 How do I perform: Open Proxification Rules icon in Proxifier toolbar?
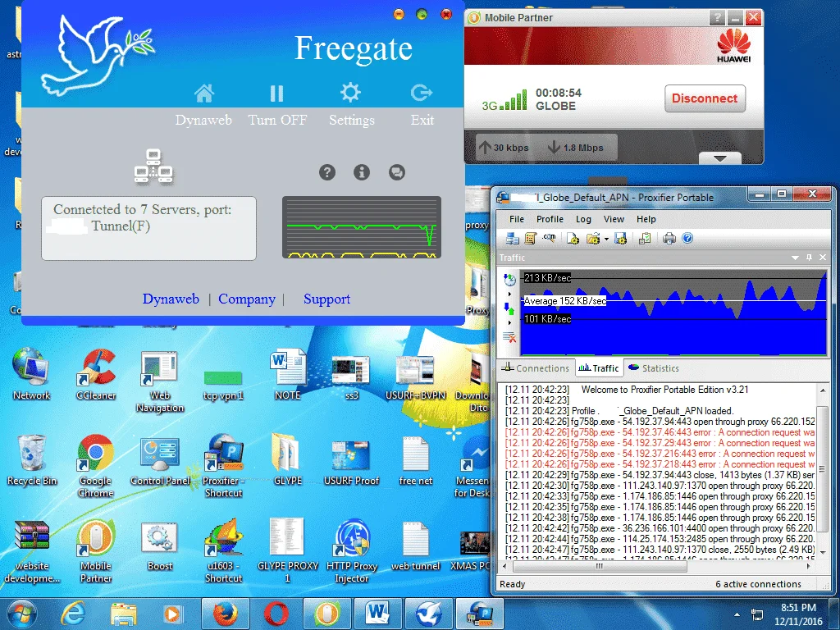[531, 239]
